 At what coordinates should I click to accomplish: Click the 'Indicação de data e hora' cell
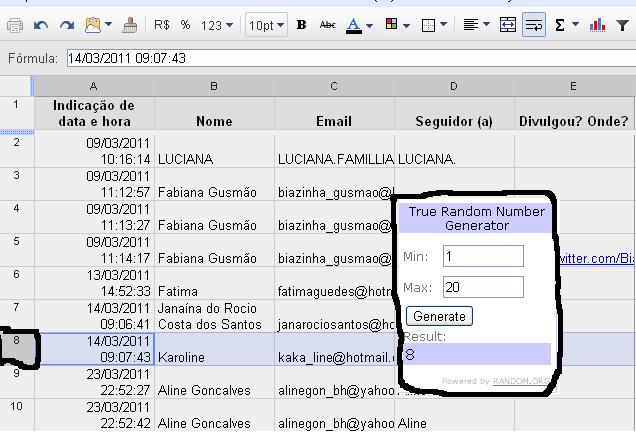[94, 113]
